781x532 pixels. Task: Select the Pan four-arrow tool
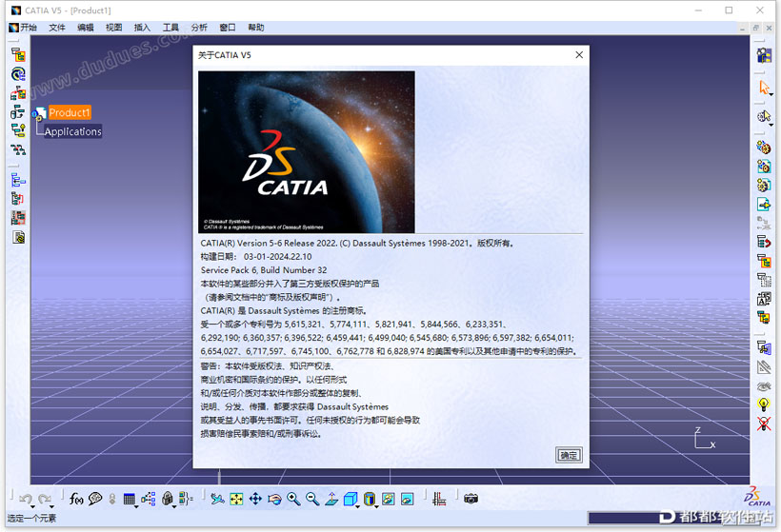[255, 499]
